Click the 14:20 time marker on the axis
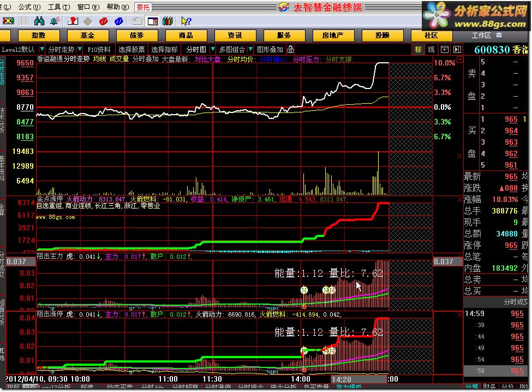Screen dimensions: 532x392 point(342,379)
